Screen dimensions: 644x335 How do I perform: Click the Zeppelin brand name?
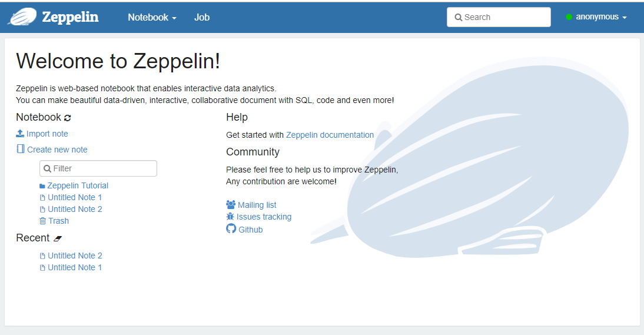pos(70,17)
